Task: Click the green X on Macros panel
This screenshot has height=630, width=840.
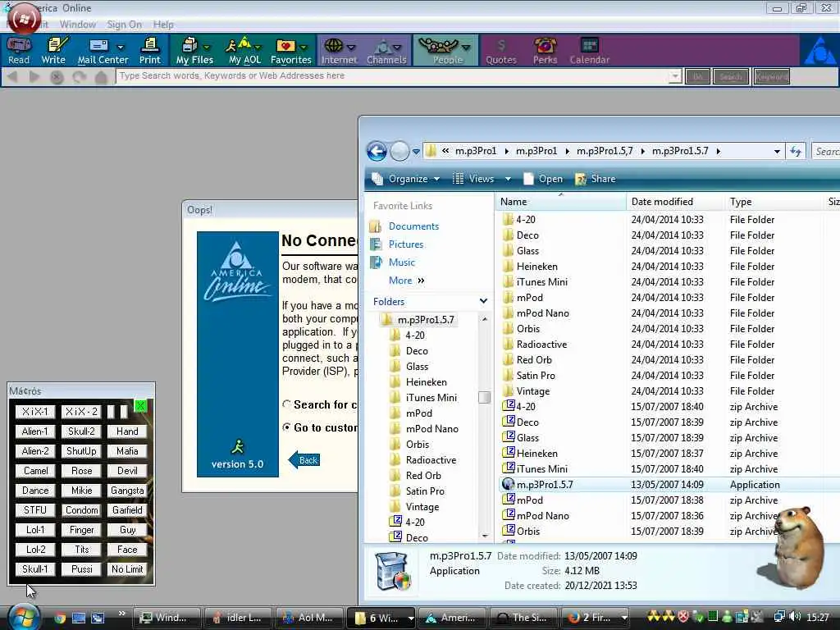Action: point(141,406)
